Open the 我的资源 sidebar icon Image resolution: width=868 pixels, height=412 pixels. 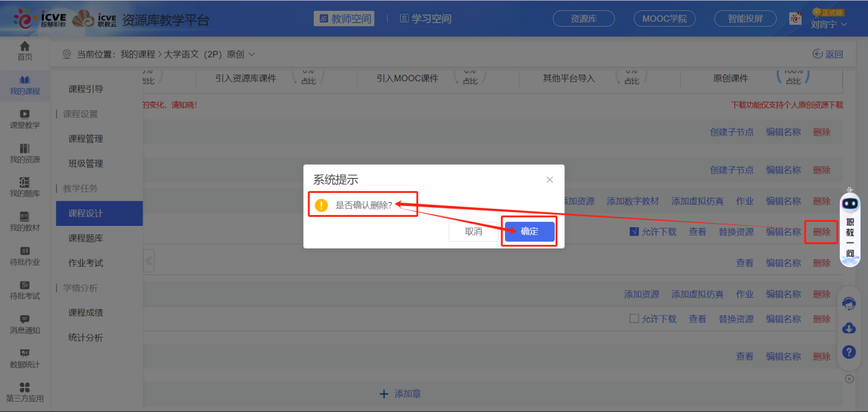(x=24, y=153)
